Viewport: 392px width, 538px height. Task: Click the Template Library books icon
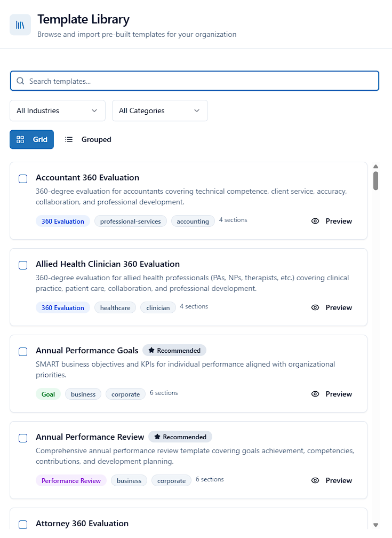pyautogui.click(x=20, y=25)
